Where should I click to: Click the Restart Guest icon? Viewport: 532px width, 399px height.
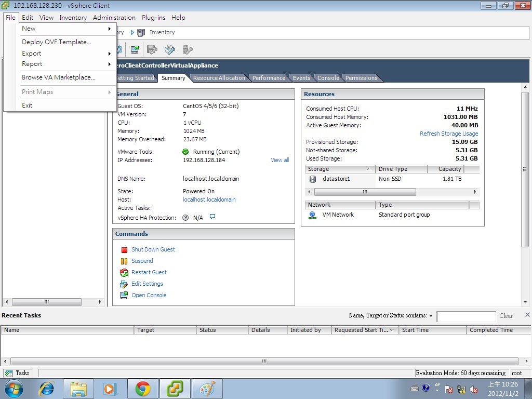(x=124, y=272)
